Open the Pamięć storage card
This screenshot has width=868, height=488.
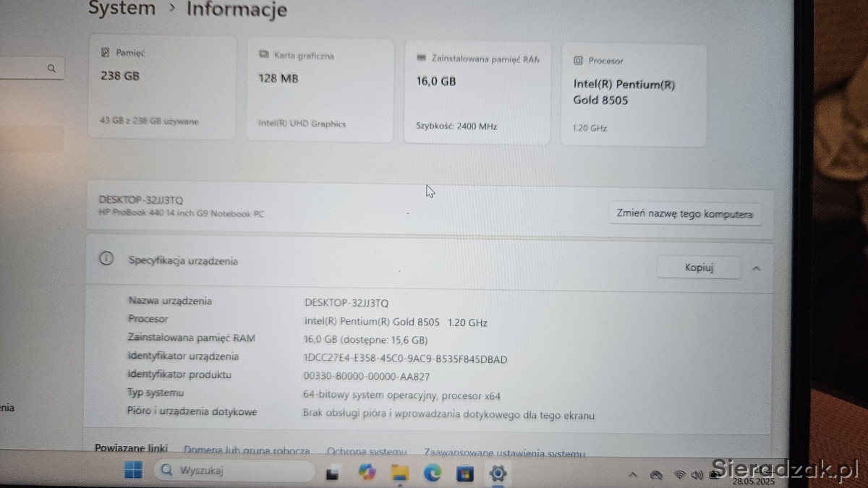[163, 87]
